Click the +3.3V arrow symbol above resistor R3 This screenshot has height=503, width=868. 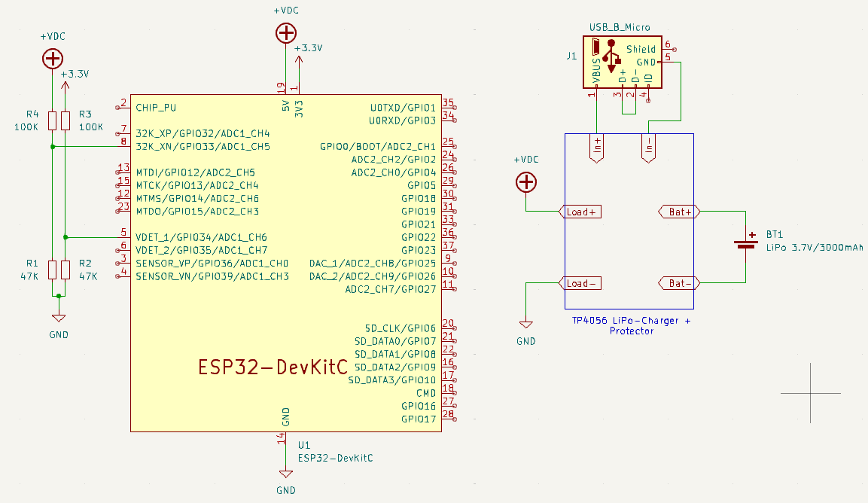65,88
